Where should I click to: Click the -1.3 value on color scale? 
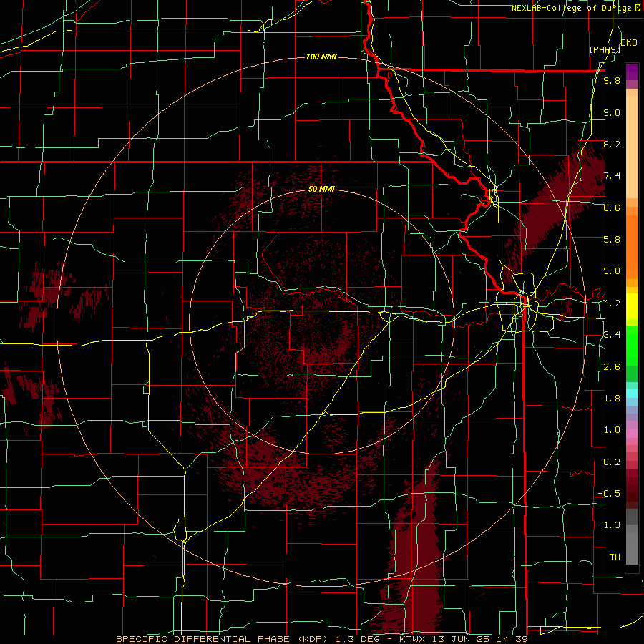coord(609,525)
